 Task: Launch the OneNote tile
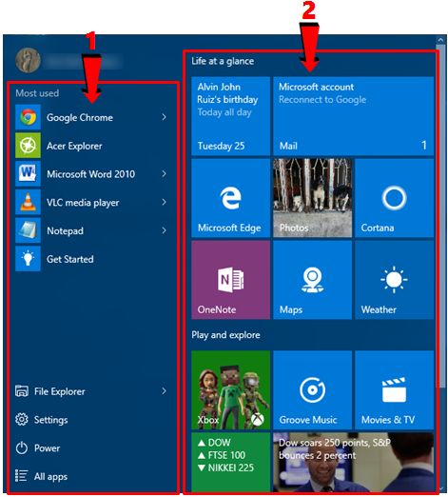pos(230,280)
